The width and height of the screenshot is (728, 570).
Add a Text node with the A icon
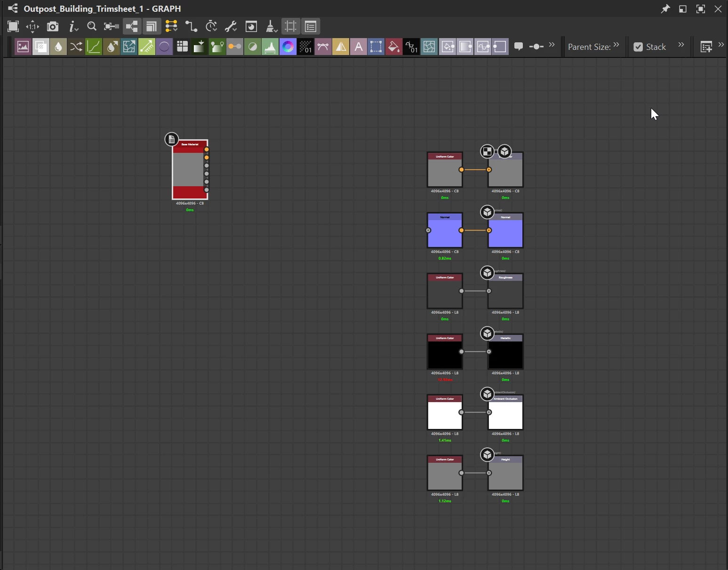pos(359,47)
